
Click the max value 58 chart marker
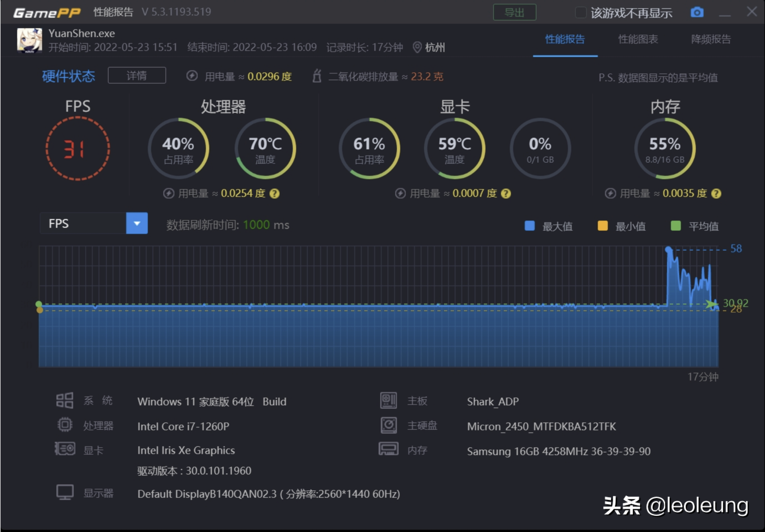point(669,250)
